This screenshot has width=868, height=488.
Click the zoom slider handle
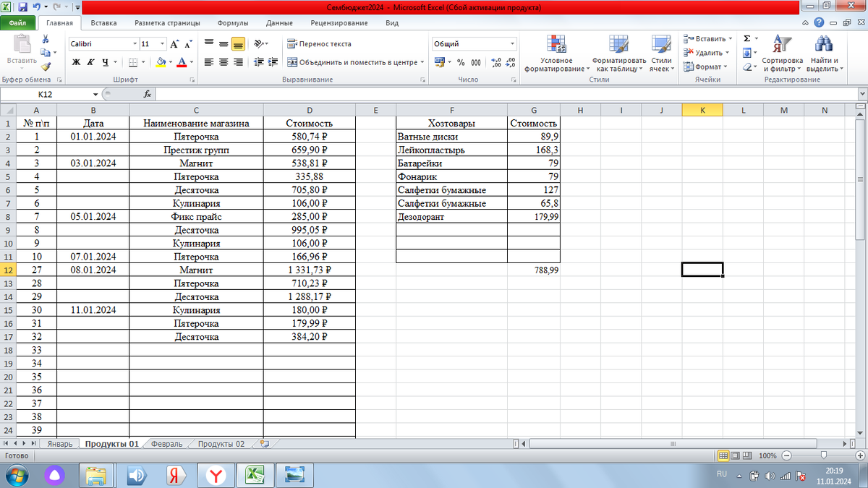click(823, 456)
